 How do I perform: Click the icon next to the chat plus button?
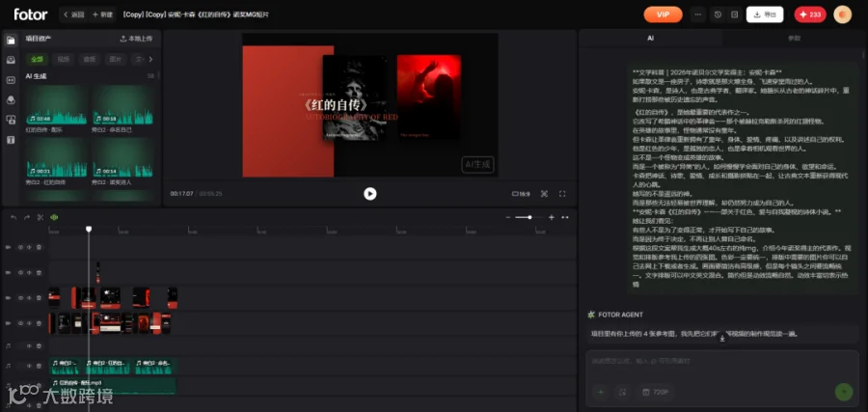point(622,392)
